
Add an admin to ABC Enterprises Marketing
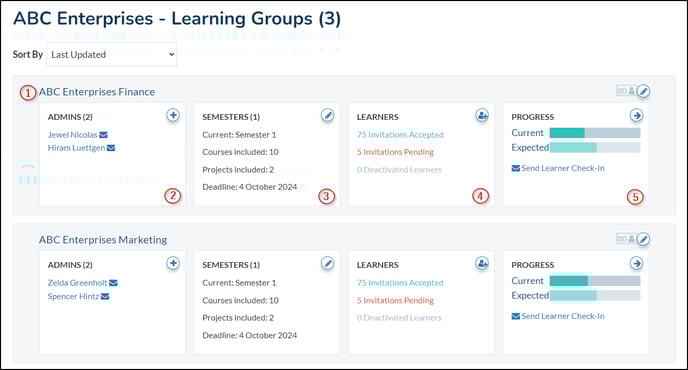click(173, 263)
